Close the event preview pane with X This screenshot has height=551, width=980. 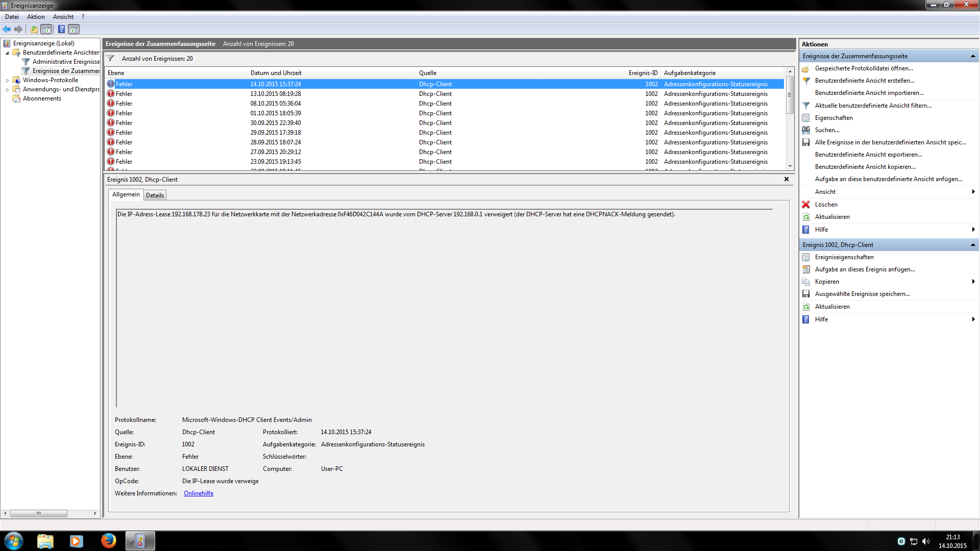[x=786, y=179]
